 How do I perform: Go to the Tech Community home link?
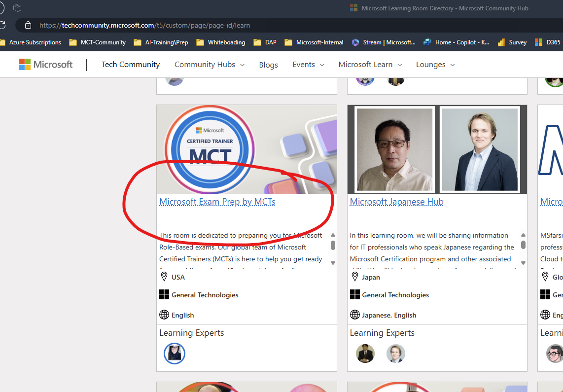tap(131, 64)
